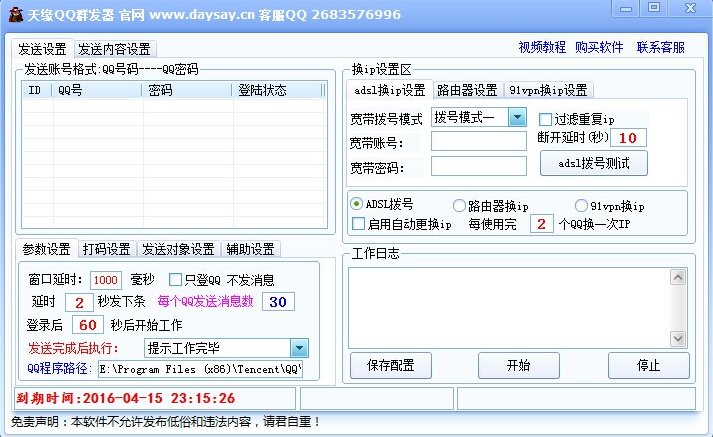Viewport: 713px width, 437px height.
Task: Click 密码 column header
Action: [187, 90]
